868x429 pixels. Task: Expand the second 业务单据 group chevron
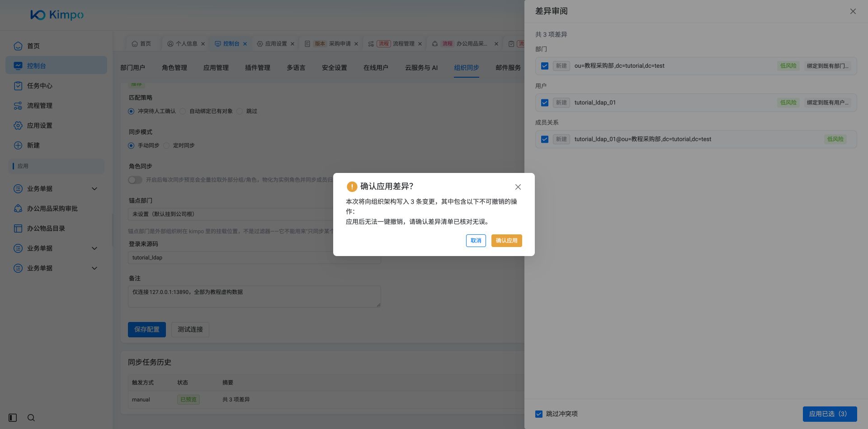pos(94,248)
